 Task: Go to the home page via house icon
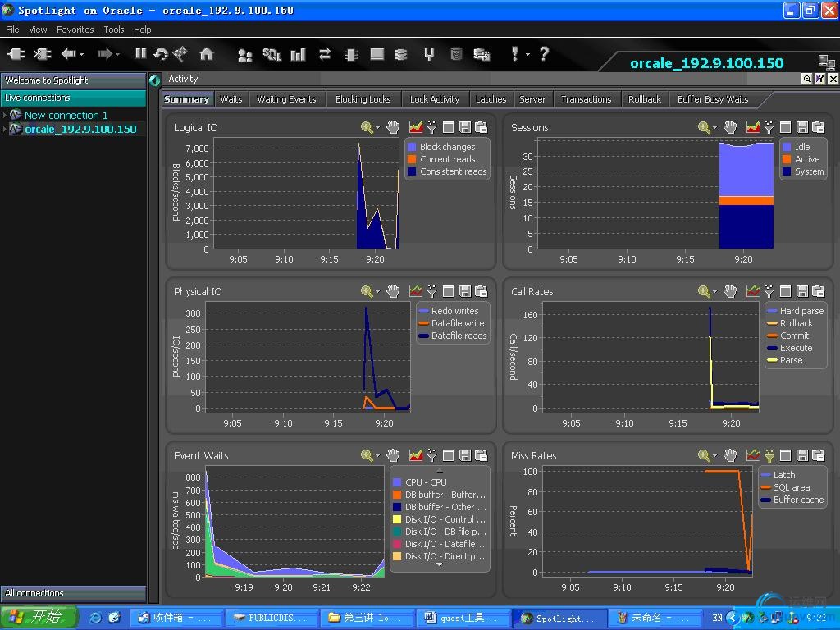pyautogui.click(x=206, y=53)
